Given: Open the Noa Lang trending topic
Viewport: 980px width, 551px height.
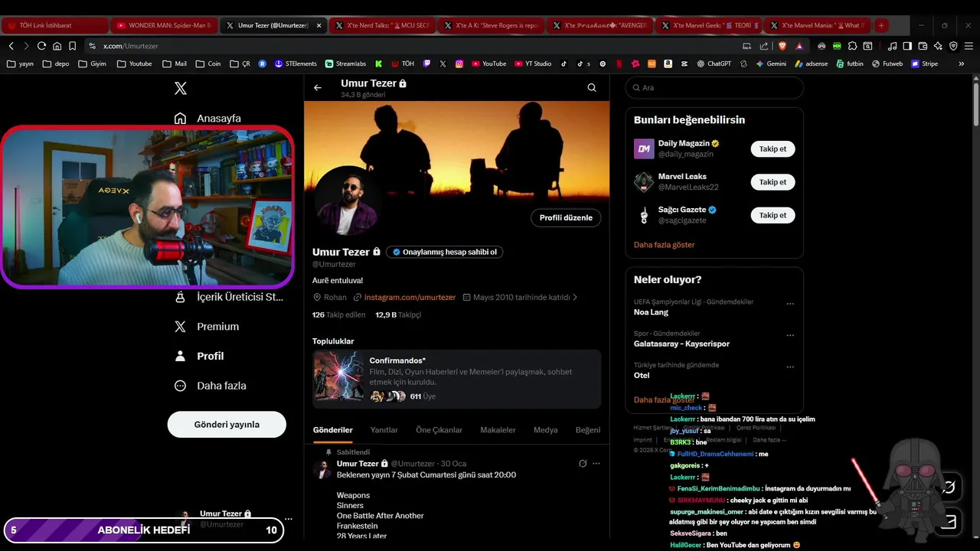Looking at the screenshot, I should (x=651, y=312).
